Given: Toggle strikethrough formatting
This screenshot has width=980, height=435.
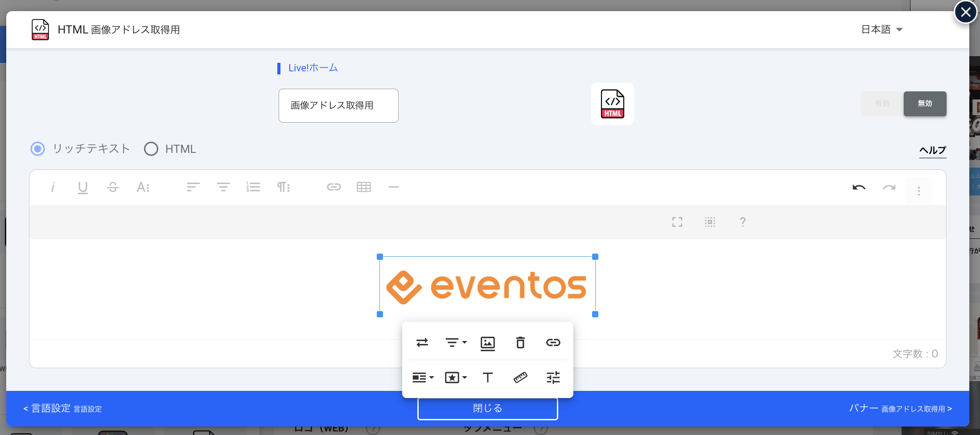Looking at the screenshot, I should [113, 187].
